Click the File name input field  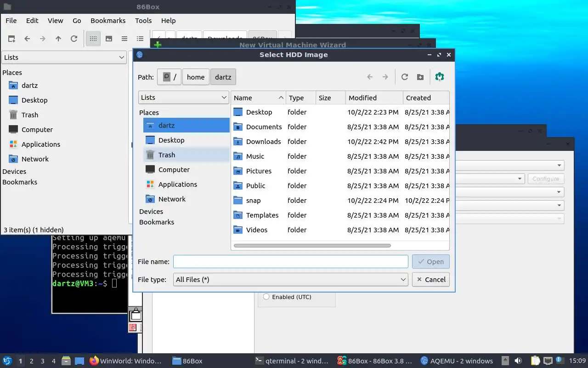click(x=291, y=261)
